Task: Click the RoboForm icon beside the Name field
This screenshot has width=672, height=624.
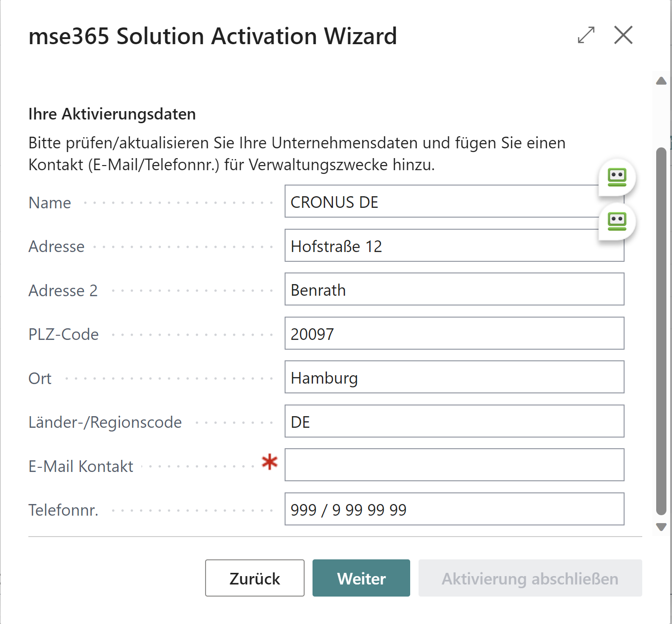Action: point(617,177)
